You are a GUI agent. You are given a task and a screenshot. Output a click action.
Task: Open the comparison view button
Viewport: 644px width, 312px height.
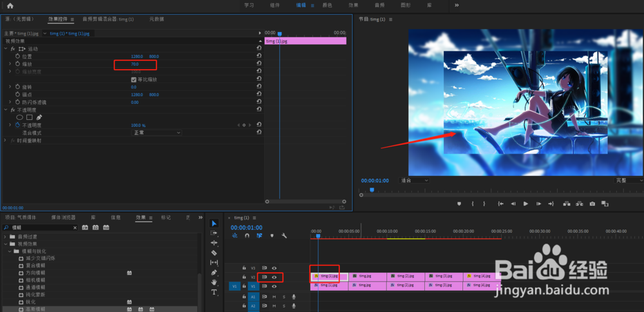pyautogui.click(x=605, y=204)
